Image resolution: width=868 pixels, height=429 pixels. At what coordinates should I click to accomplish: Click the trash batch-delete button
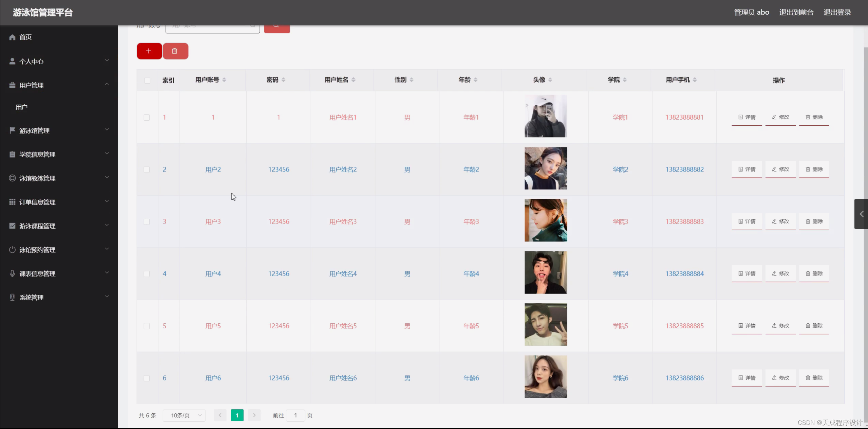point(175,51)
